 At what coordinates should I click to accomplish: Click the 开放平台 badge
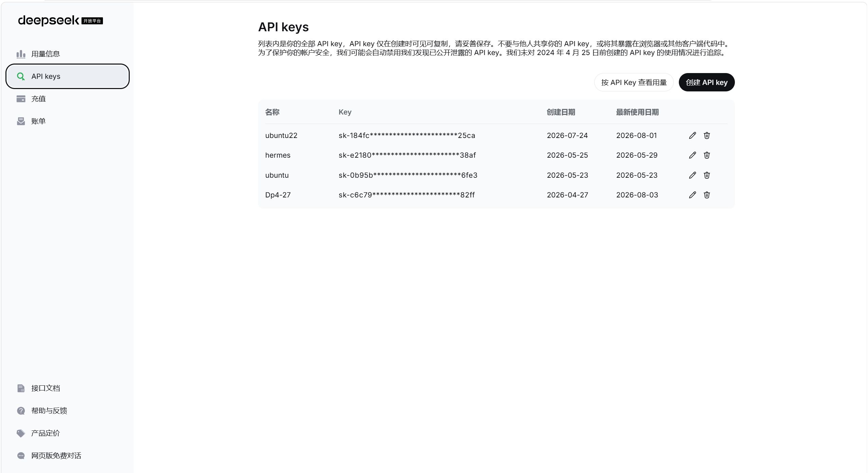pyautogui.click(x=92, y=21)
